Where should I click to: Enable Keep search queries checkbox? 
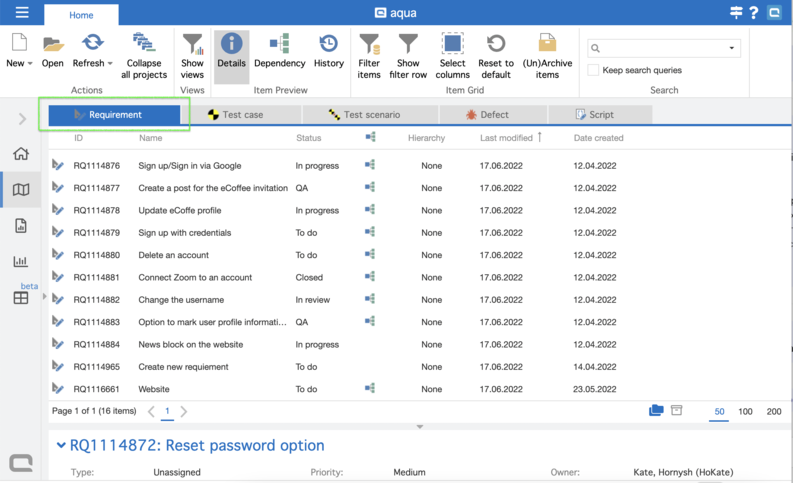coord(594,70)
